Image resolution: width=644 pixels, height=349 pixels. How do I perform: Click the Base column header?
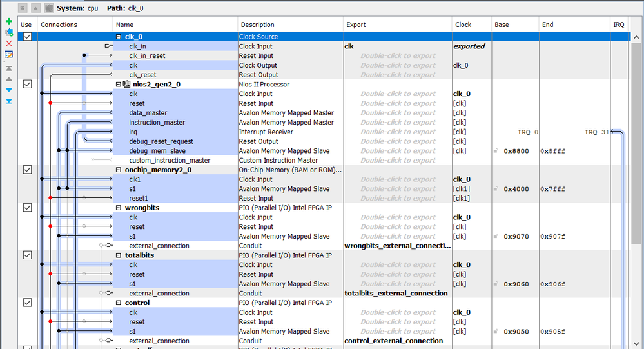tap(514, 25)
